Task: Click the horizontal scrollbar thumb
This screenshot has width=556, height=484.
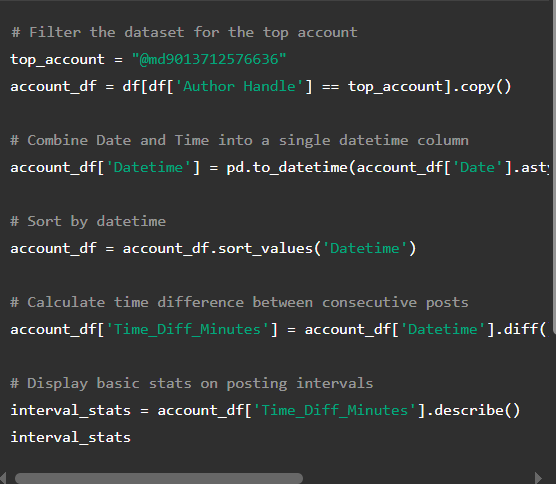Action: tap(159, 478)
